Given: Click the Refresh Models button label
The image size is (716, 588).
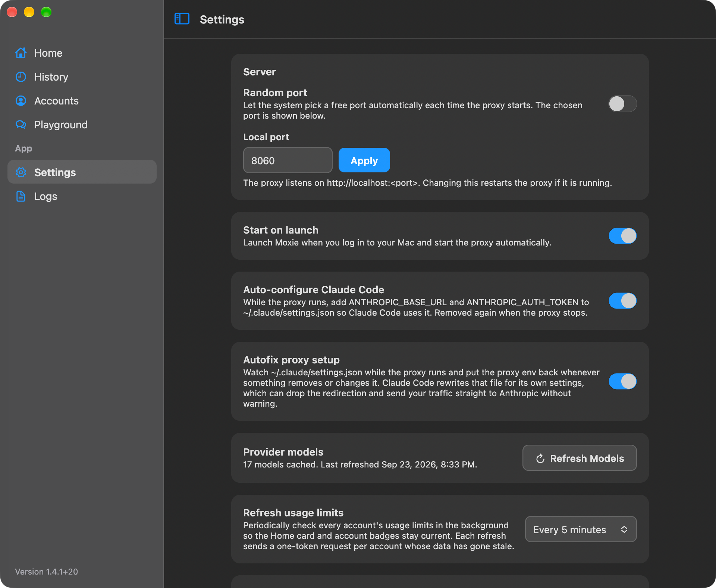Looking at the screenshot, I should pyautogui.click(x=587, y=459).
